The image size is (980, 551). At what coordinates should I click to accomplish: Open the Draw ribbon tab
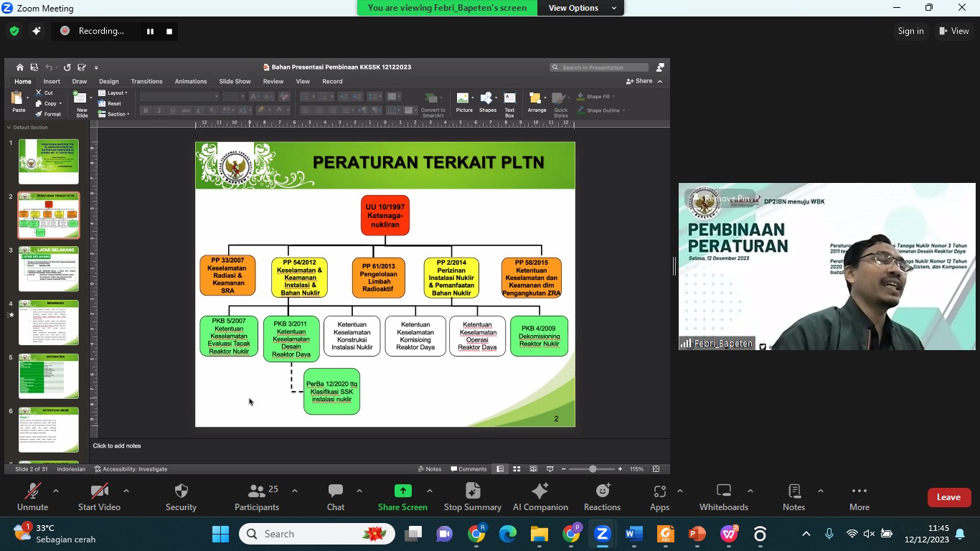79,81
